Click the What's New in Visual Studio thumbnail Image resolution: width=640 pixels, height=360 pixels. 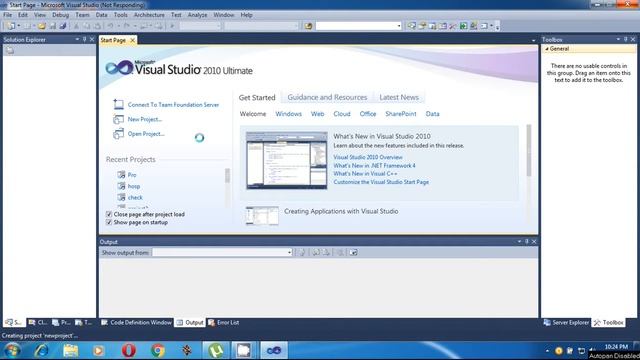click(287, 160)
